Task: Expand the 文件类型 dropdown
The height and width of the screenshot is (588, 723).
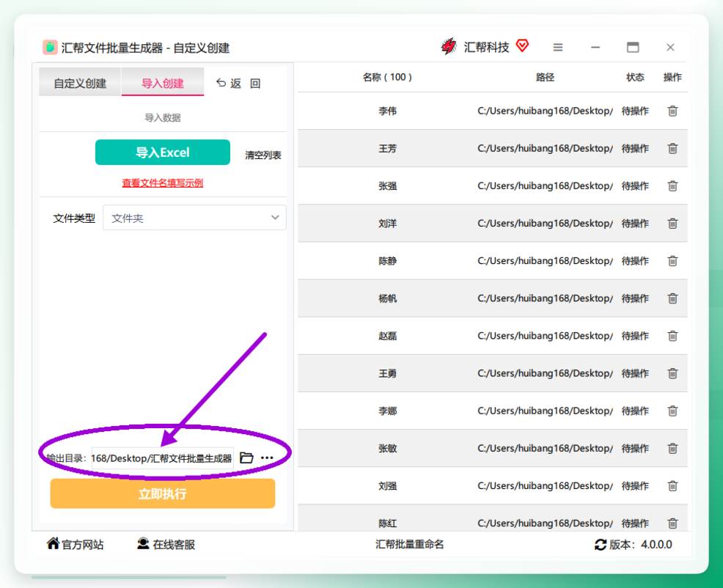Action: click(194, 218)
